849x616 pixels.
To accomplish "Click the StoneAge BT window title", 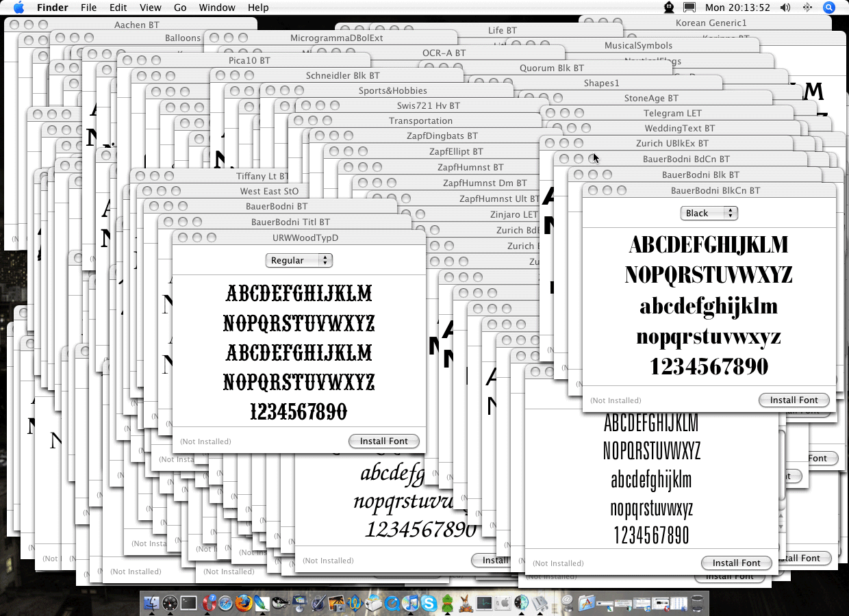I will pos(652,98).
